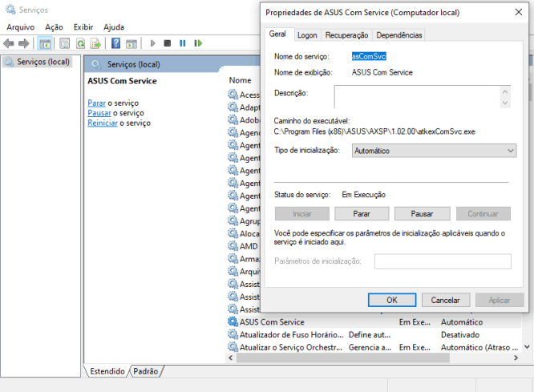The image size is (534, 392).
Task: Select Atualizador de Fuso Horário service row
Action: (374, 334)
